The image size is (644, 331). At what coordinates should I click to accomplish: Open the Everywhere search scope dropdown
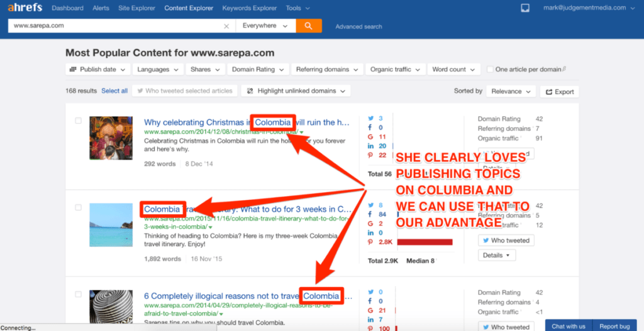pyautogui.click(x=265, y=26)
